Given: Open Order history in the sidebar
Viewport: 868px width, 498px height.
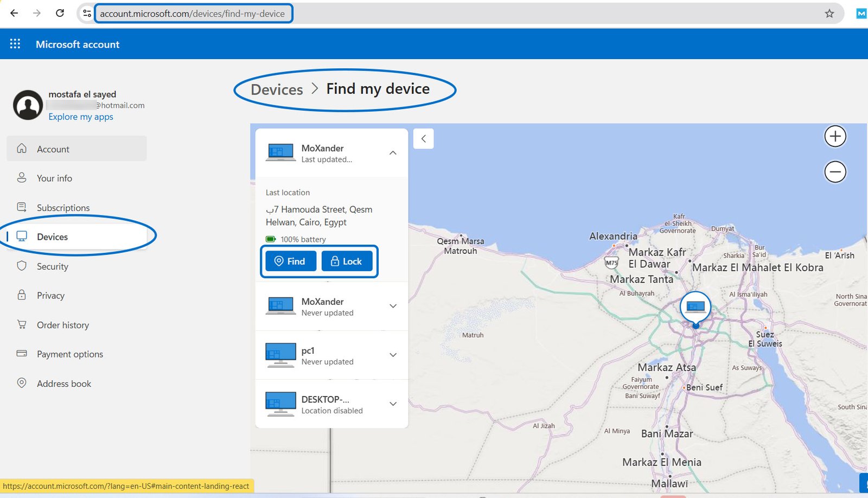Looking at the screenshot, I should pyautogui.click(x=76, y=325).
